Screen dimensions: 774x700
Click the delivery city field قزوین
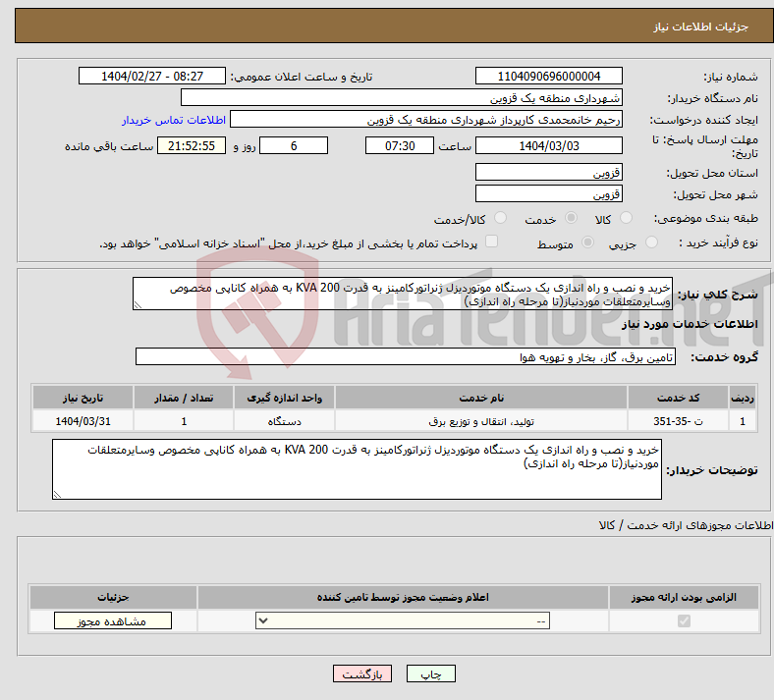pyautogui.click(x=549, y=193)
